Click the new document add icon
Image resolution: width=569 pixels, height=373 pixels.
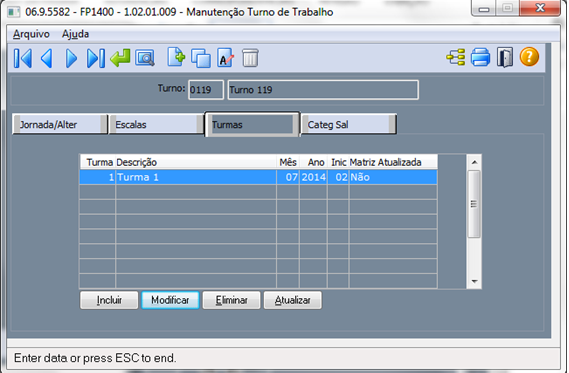click(x=176, y=57)
